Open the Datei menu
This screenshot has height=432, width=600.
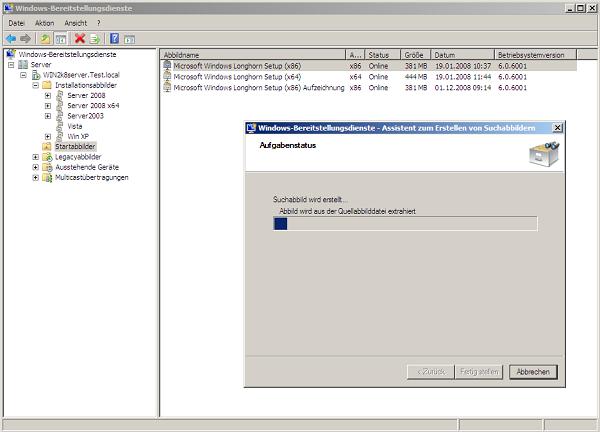tap(16, 23)
